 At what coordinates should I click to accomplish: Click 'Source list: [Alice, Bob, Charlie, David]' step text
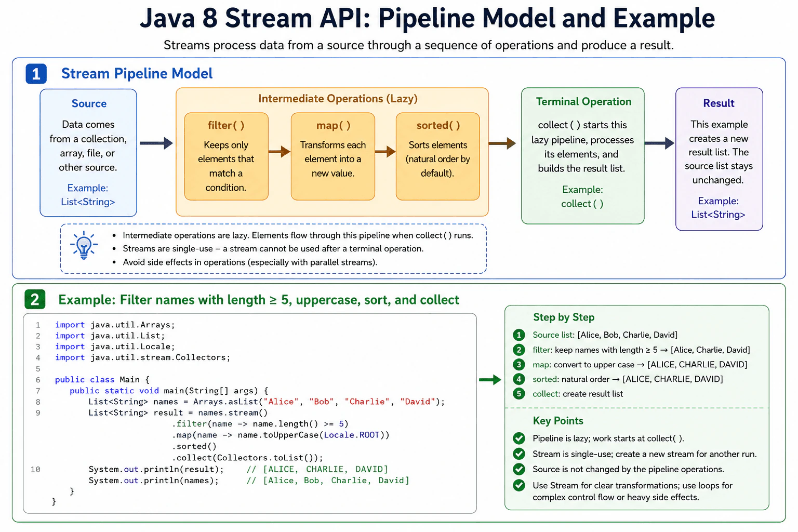tap(605, 335)
